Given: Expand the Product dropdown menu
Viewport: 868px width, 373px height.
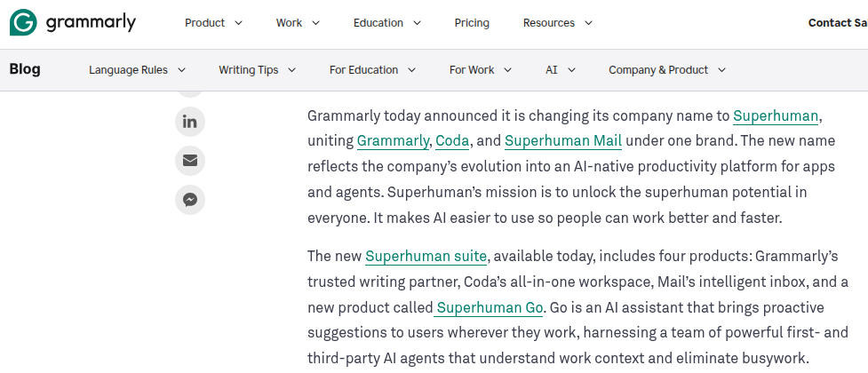Looking at the screenshot, I should pyautogui.click(x=213, y=23).
